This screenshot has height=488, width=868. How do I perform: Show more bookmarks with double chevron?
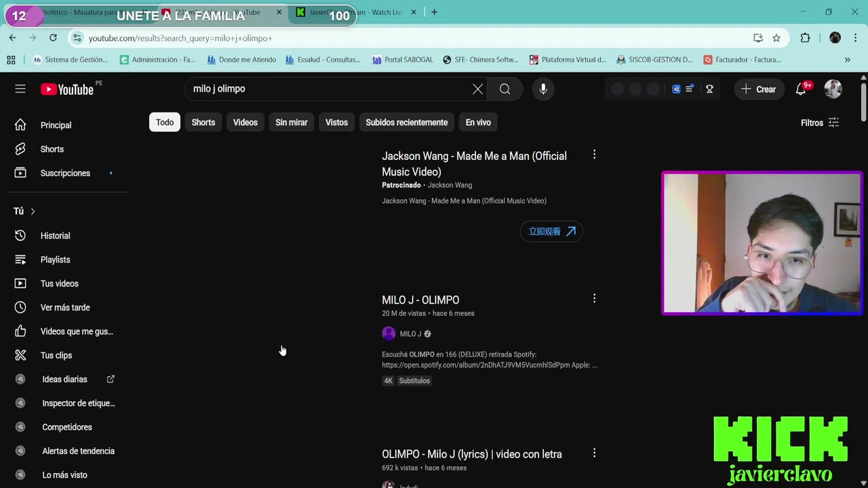[847, 60]
